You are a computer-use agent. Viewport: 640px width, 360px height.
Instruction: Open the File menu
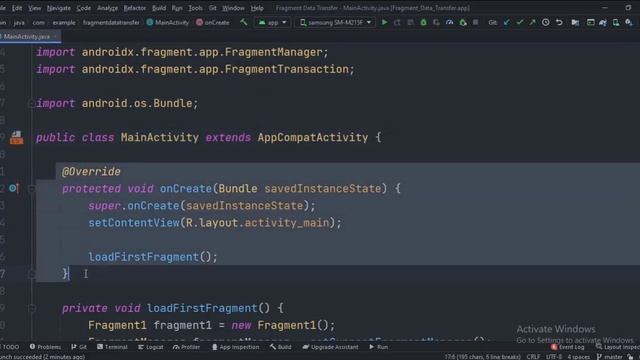[x=2, y=8]
